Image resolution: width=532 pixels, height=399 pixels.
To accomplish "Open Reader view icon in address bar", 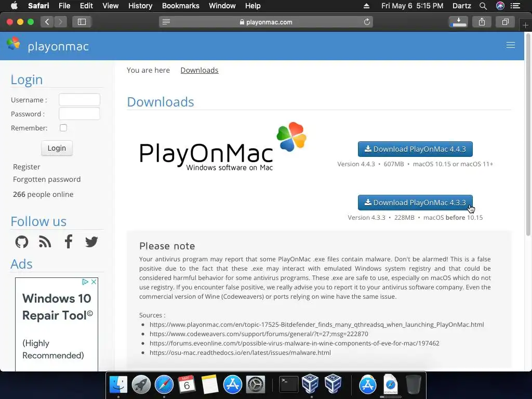I will point(166,22).
